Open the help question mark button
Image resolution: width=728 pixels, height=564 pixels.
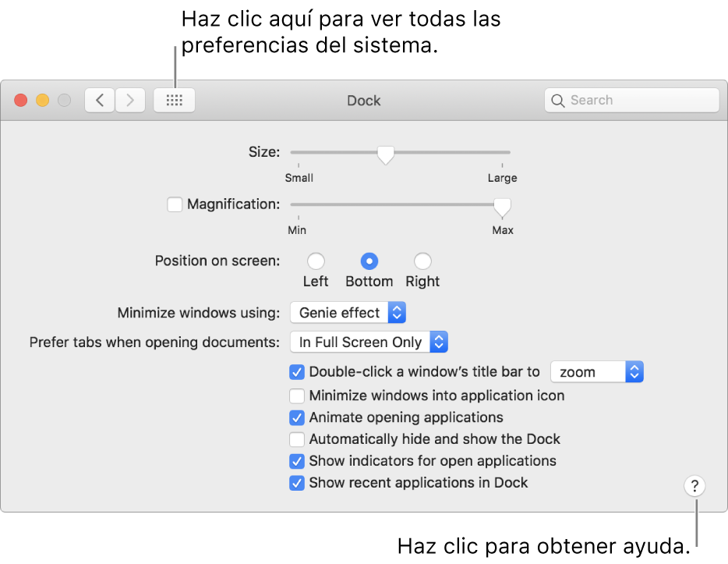coord(694,485)
